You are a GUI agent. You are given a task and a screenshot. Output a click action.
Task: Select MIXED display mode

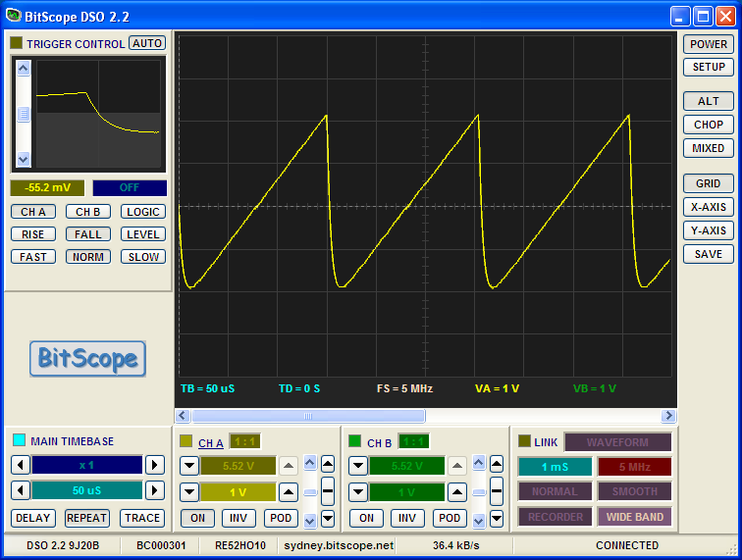(x=709, y=148)
